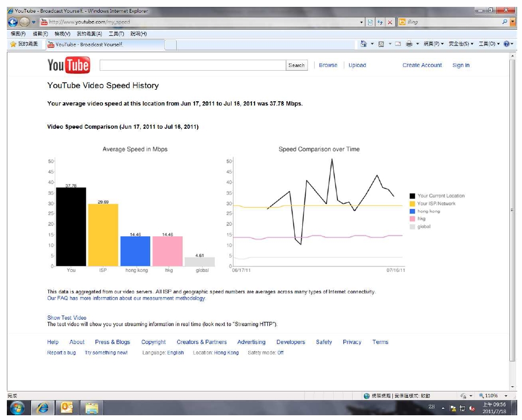Image resolution: width=522 pixels, height=420 pixels.
Task: Open the Press & Blogs footer link
Action: coord(112,342)
